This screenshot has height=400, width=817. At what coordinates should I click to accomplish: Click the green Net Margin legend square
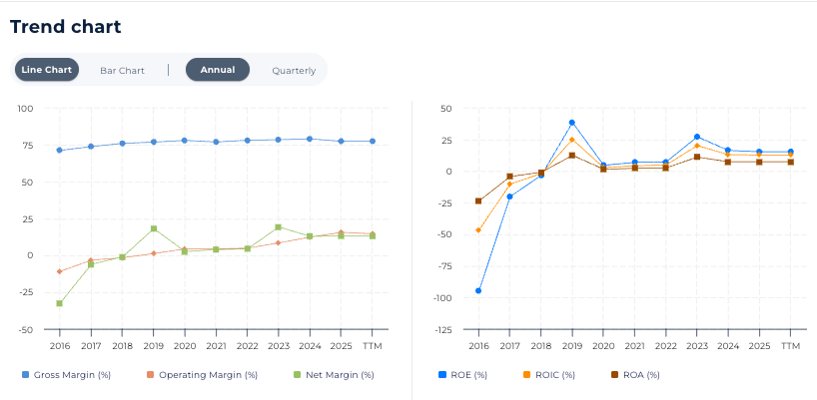click(x=296, y=375)
